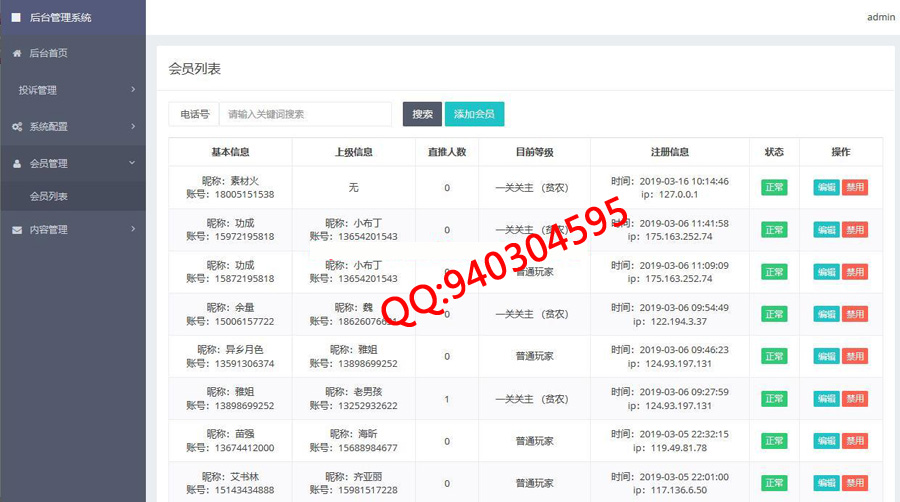The width and height of the screenshot is (900, 502).
Task: Open the admin user menu
Action: [x=880, y=17]
